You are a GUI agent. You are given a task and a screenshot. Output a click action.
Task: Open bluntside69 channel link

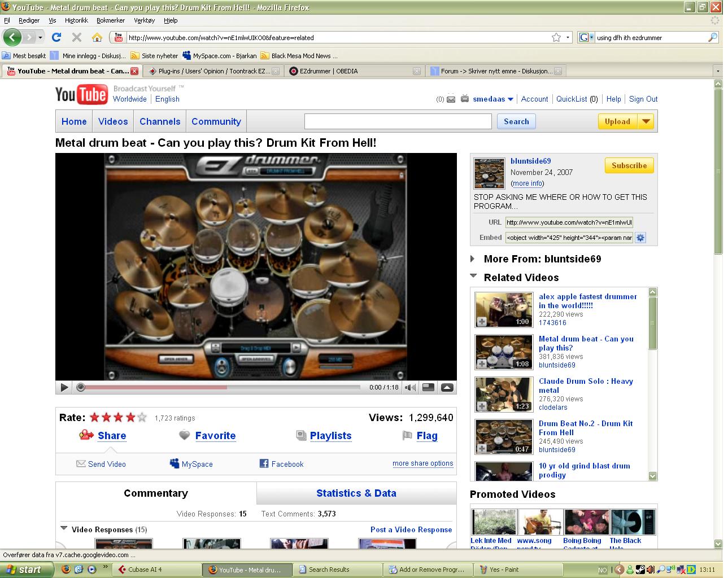530,161
